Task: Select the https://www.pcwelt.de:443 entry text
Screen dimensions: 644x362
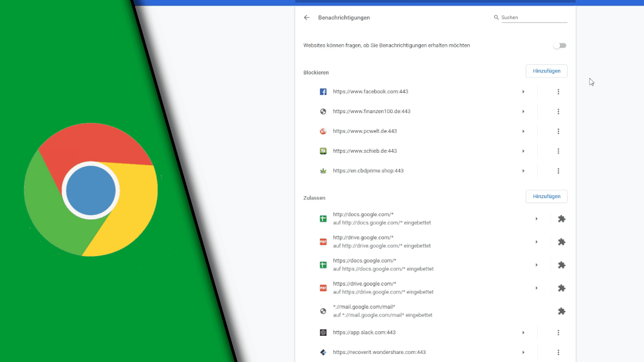Action: (365, 131)
